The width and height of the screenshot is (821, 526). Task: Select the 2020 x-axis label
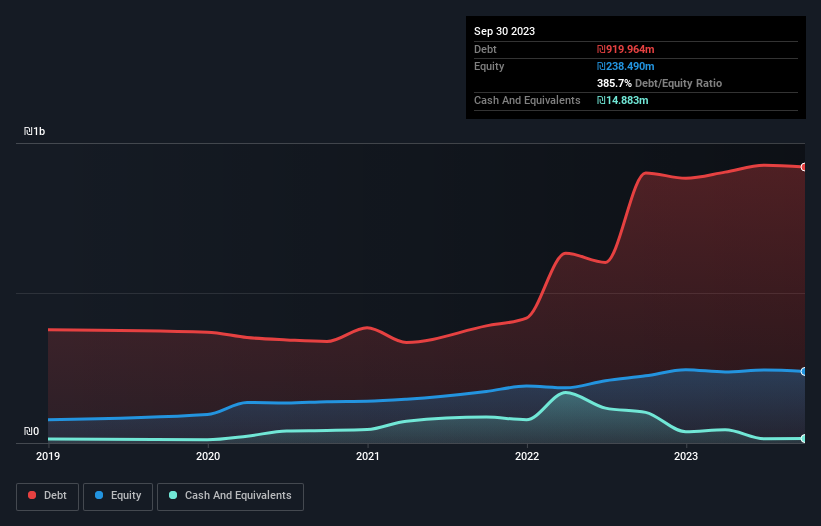click(208, 456)
